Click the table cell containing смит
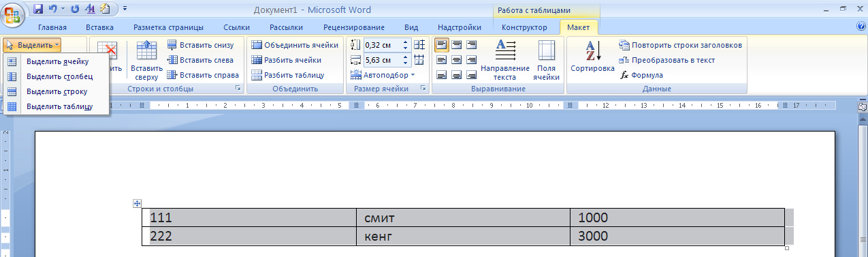 (x=463, y=217)
